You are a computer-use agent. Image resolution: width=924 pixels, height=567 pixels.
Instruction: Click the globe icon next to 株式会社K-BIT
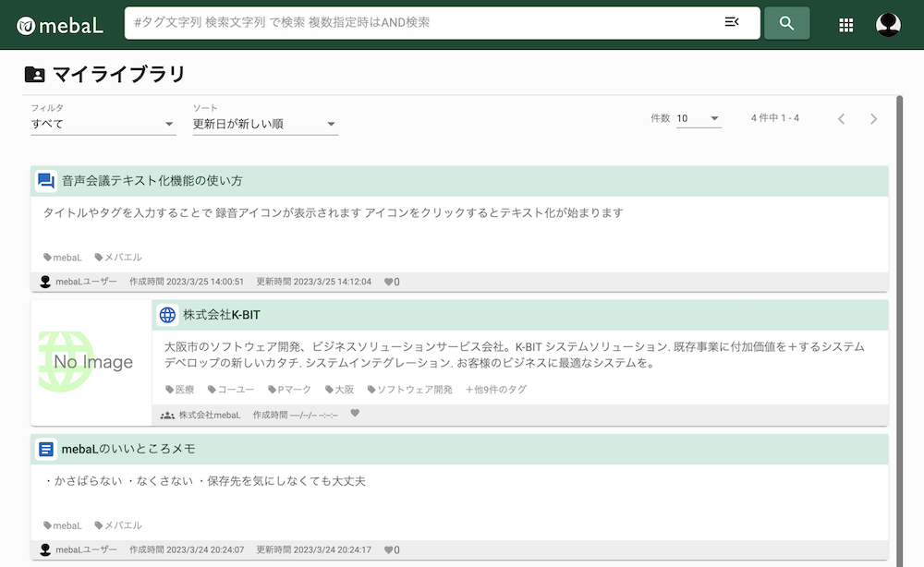[x=167, y=315]
